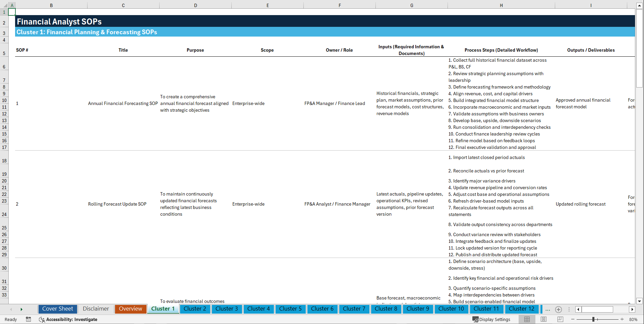
Task: Open the Cluster 12 worksheet
Action: [522, 309]
